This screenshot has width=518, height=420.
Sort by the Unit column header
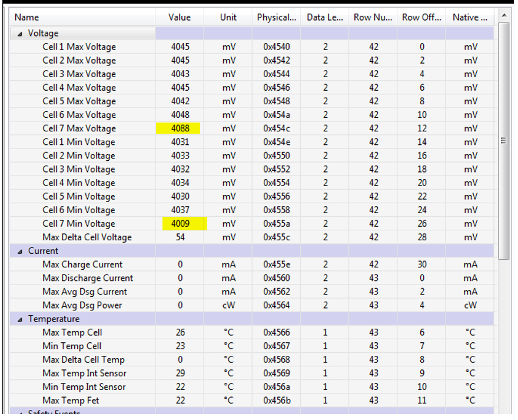click(x=228, y=17)
